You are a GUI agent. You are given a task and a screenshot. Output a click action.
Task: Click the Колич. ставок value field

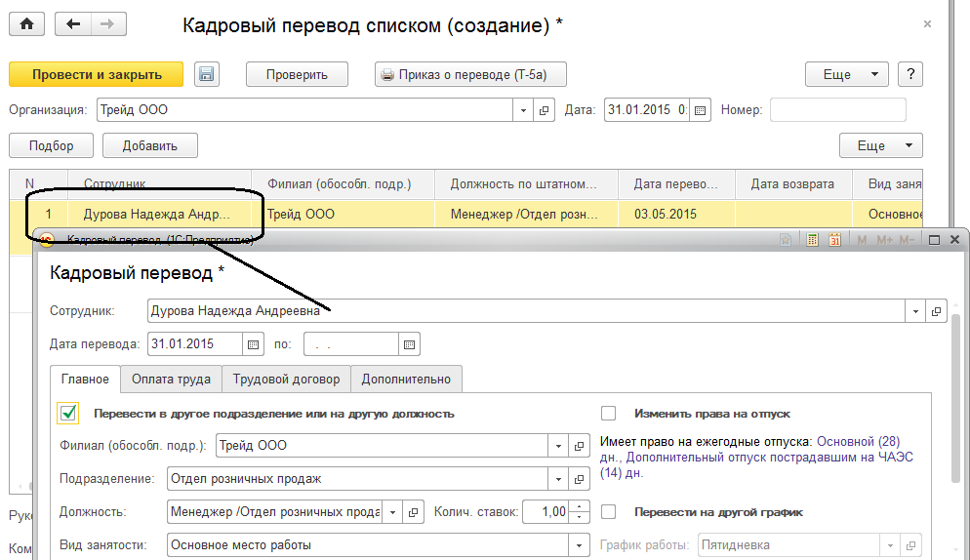546,512
